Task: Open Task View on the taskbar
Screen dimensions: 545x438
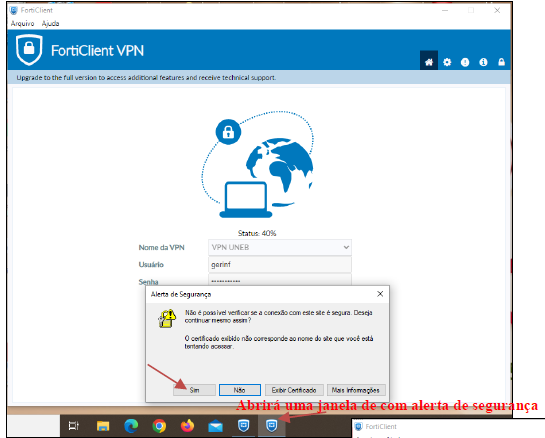Action: click(x=73, y=426)
